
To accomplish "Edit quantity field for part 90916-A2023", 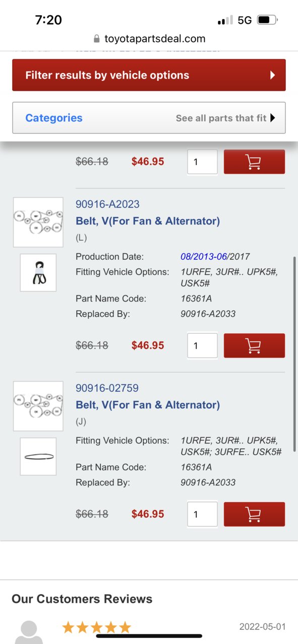I will coord(202,345).
